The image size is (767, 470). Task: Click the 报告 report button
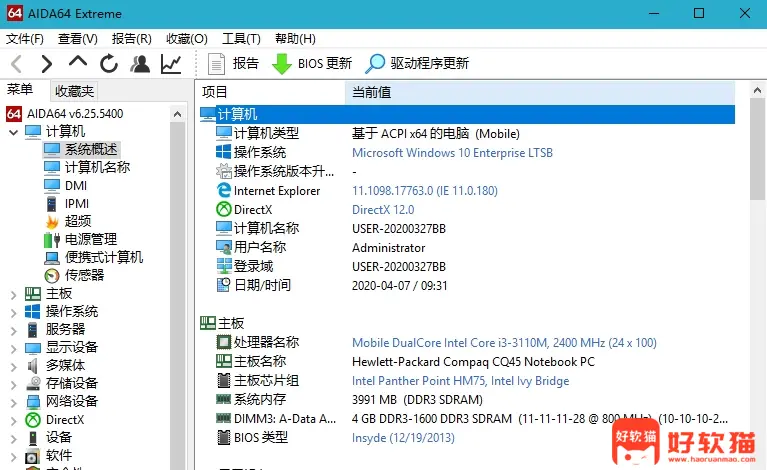[233, 64]
